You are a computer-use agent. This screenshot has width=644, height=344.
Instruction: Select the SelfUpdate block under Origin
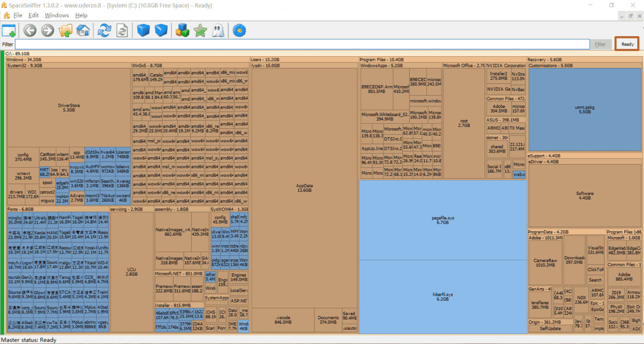click(x=550, y=329)
